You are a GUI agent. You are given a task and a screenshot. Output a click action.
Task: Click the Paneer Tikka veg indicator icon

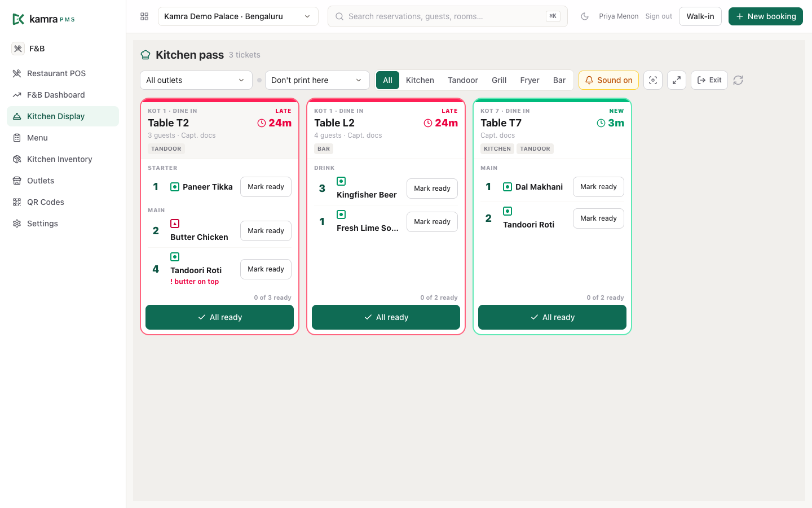(x=175, y=187)
